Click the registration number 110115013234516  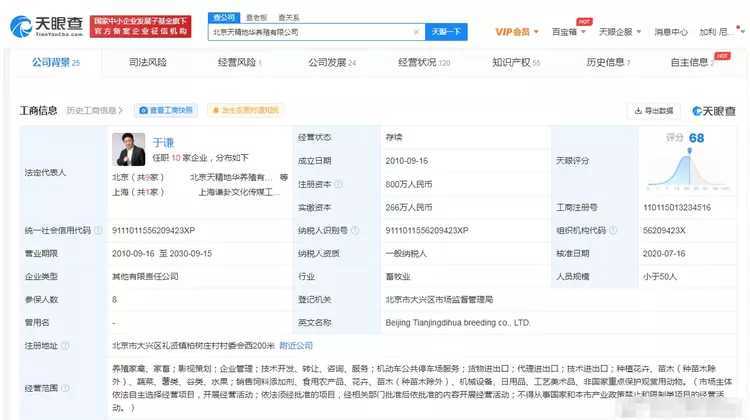(x=677, y=208)
